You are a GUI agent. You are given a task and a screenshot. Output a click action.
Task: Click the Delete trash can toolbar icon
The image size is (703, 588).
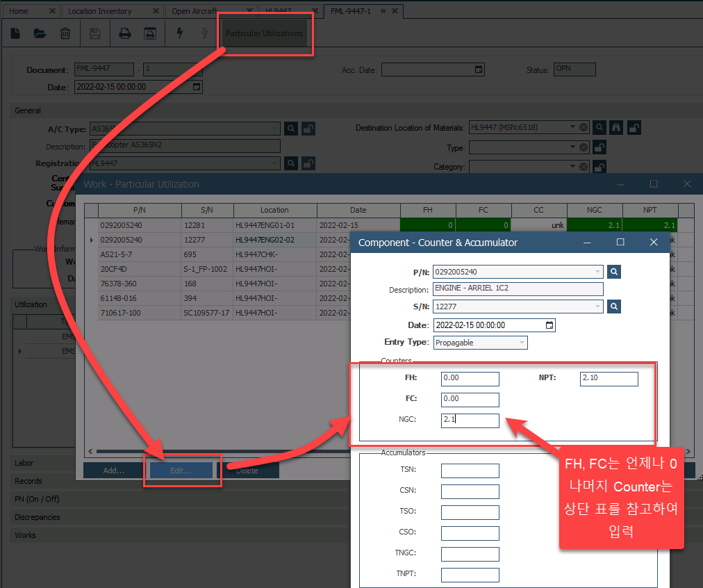65,33
